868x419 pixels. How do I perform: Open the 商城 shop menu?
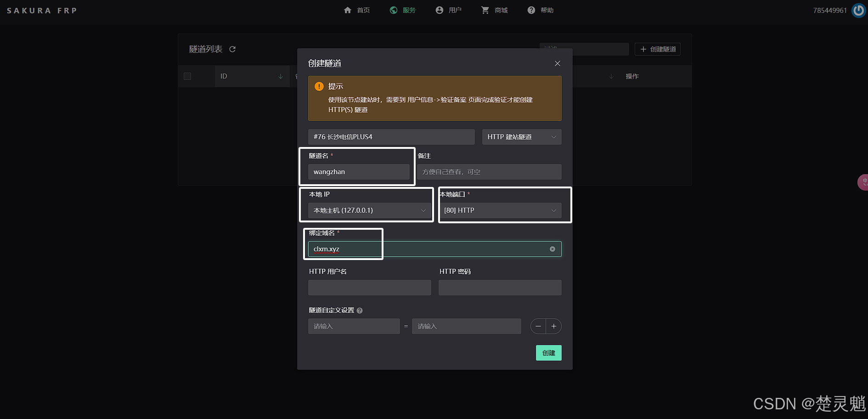coord(495,10)
